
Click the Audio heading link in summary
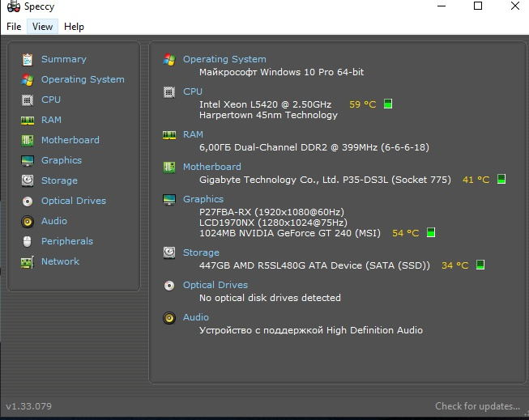[x=196, y=317]
